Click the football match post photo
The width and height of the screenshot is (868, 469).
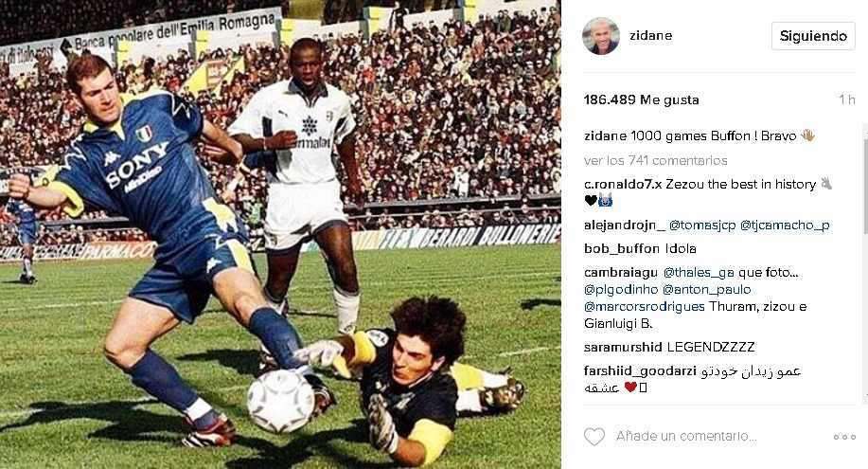tap(280, 235)
